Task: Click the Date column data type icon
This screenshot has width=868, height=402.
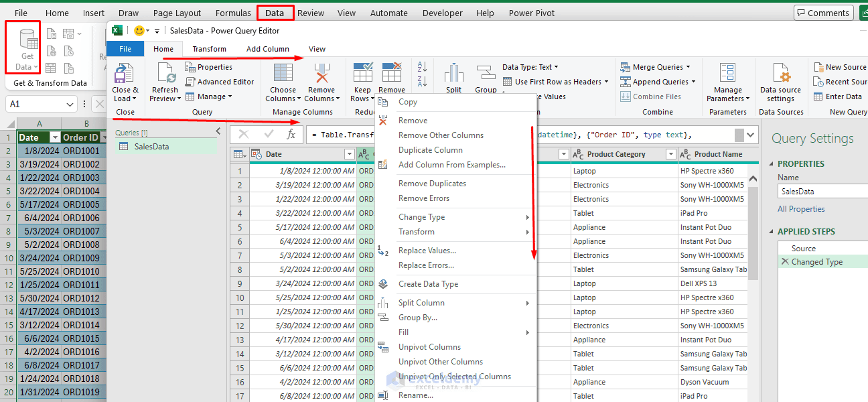Action: pos(257,154)
